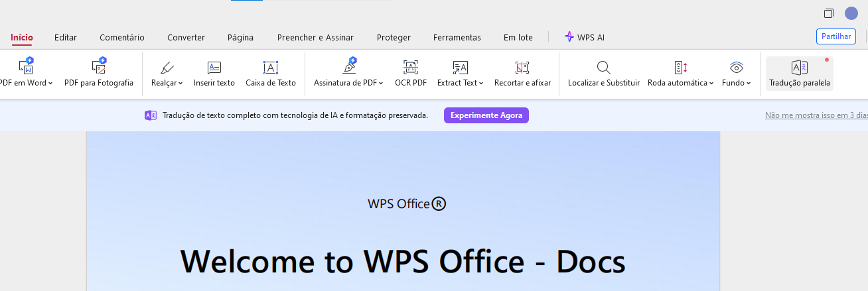Click the banner text about Tradução de texto completo
Viewport: 868px width, 291px height.
(x=295, y=115)
